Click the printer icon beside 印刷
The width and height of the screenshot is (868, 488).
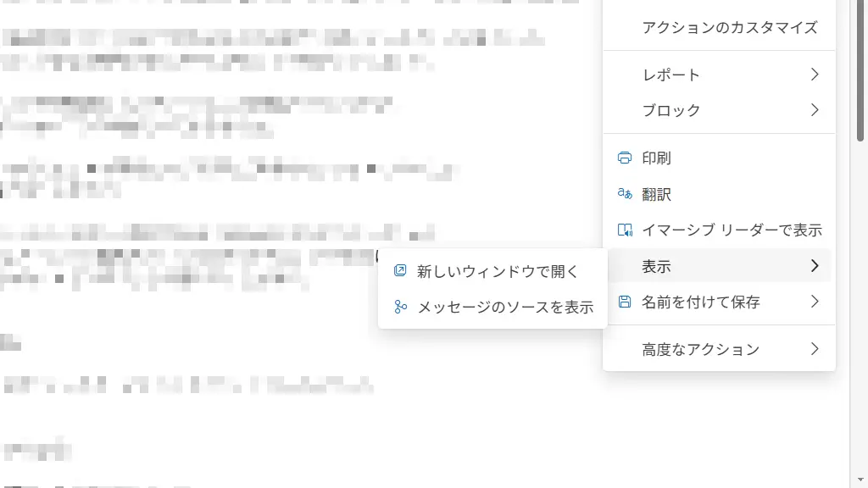(625, 158)
